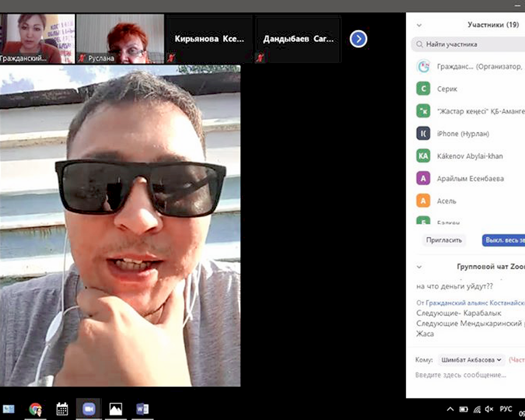
Task: Select Серик's green avatar in the participants list
Action: 423,89
